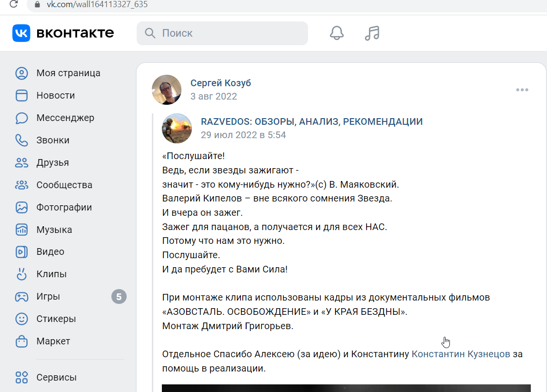Click the Communities group icon
547x392 pixels.
pos(21,185)
